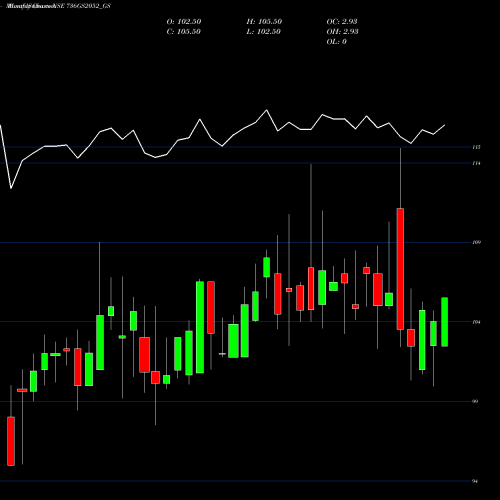Select the close value C: 105.50
Viewport: 500px width, 500px height.
(x=183, y=32)
